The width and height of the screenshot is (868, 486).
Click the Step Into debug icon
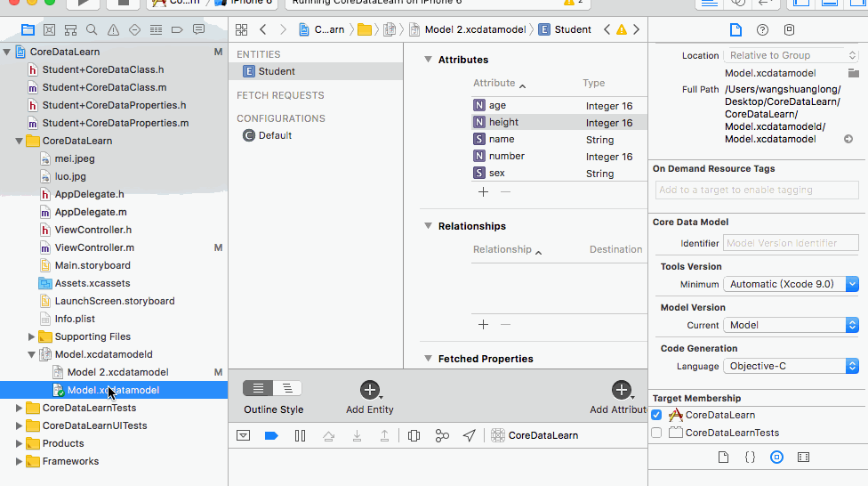(x=357, y=436)
